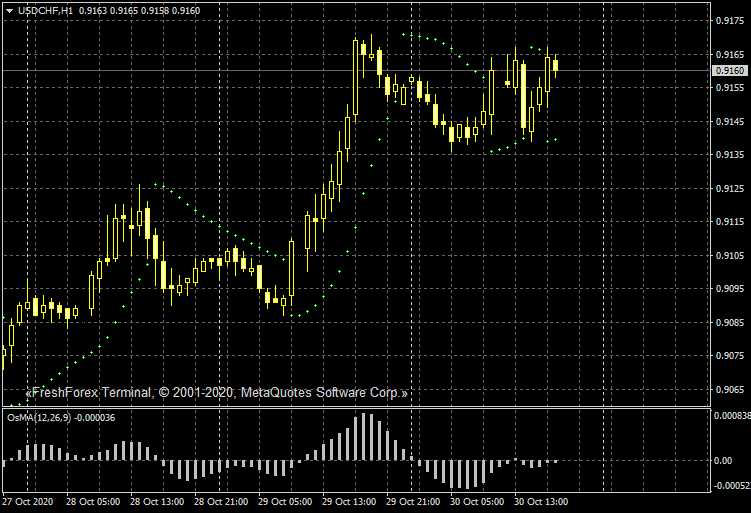Select the OHLC values 0.9163 0.9165 0.9158 0.9160
751x513 pixels.
tap(139, 11)
